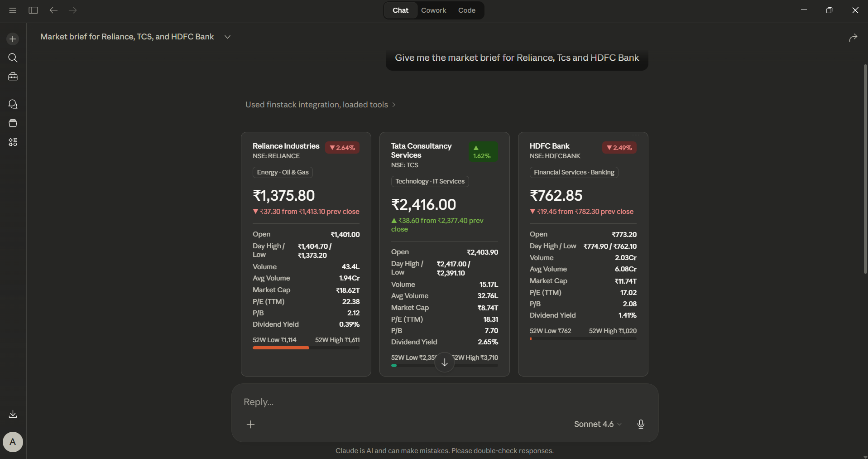Minimize the application window

tap(804, 10)
